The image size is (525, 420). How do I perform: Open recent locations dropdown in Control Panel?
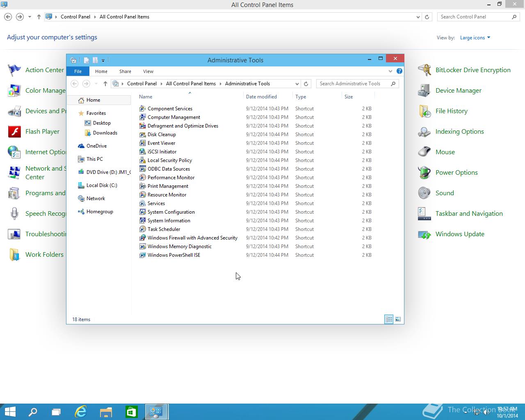tap(30, 17)
